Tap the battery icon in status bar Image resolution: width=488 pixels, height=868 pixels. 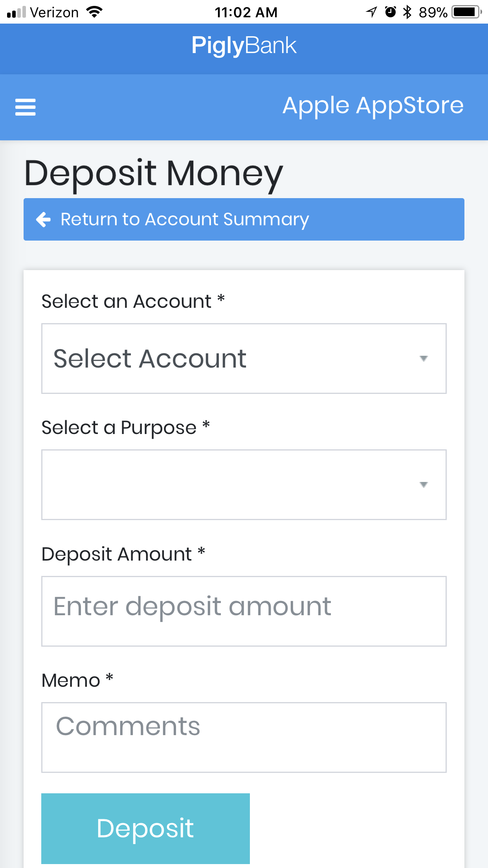[x=466, y=12]
